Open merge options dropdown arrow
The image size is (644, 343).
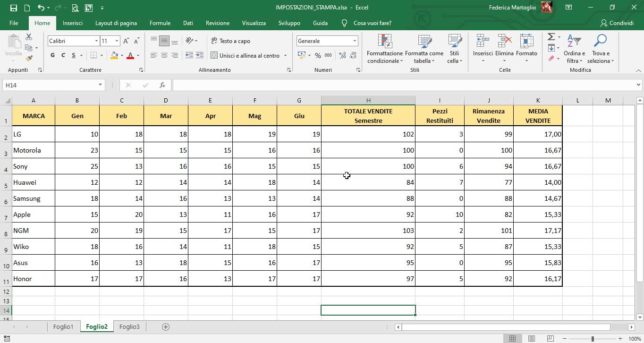(285, 55)
